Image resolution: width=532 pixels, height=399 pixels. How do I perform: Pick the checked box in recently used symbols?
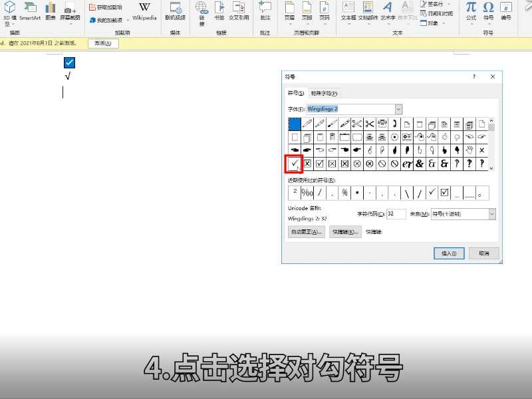(445, 193)
